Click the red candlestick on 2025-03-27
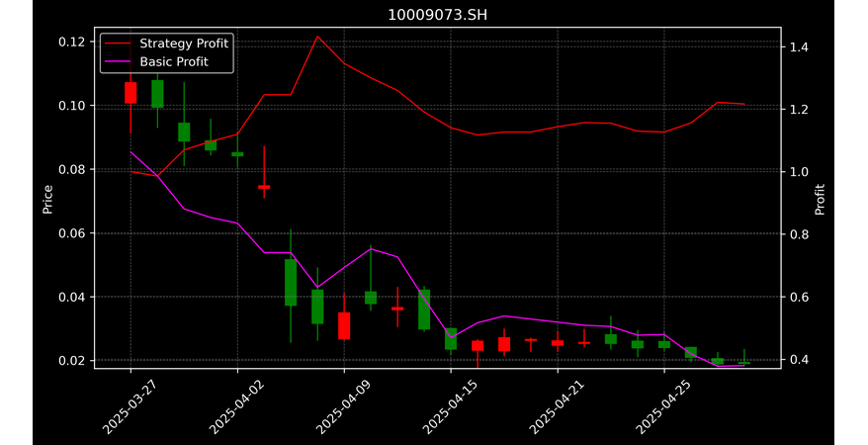Image resolution: width=868 pixels, height=445 pixels. (130, 92)
